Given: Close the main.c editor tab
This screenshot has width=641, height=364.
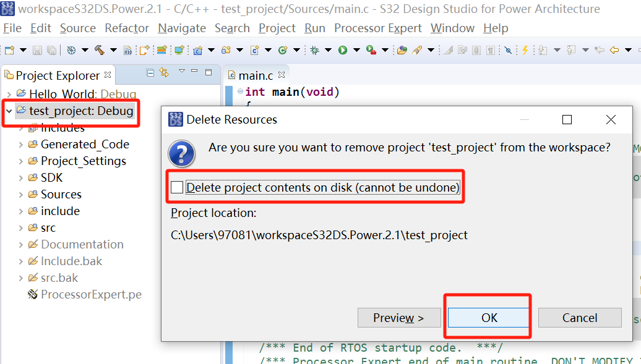Looking at the screenshot, I should click(282, 75).
